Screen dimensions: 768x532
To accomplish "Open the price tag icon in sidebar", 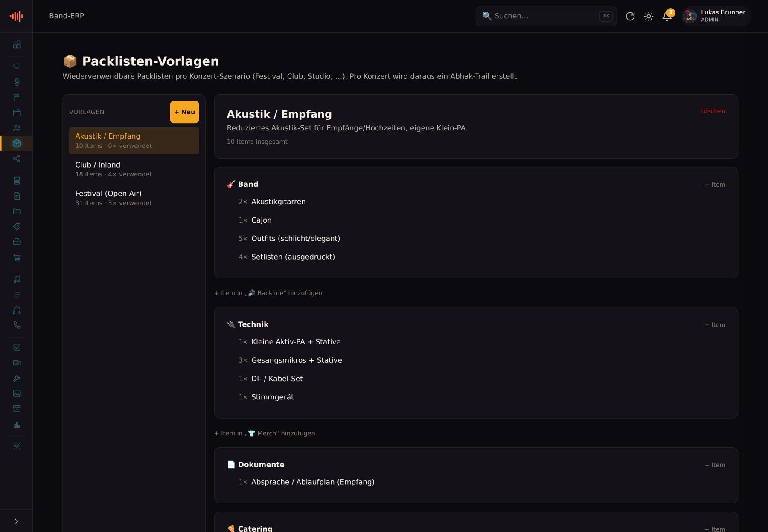I will pyautogui.click(x=17, y=227).
